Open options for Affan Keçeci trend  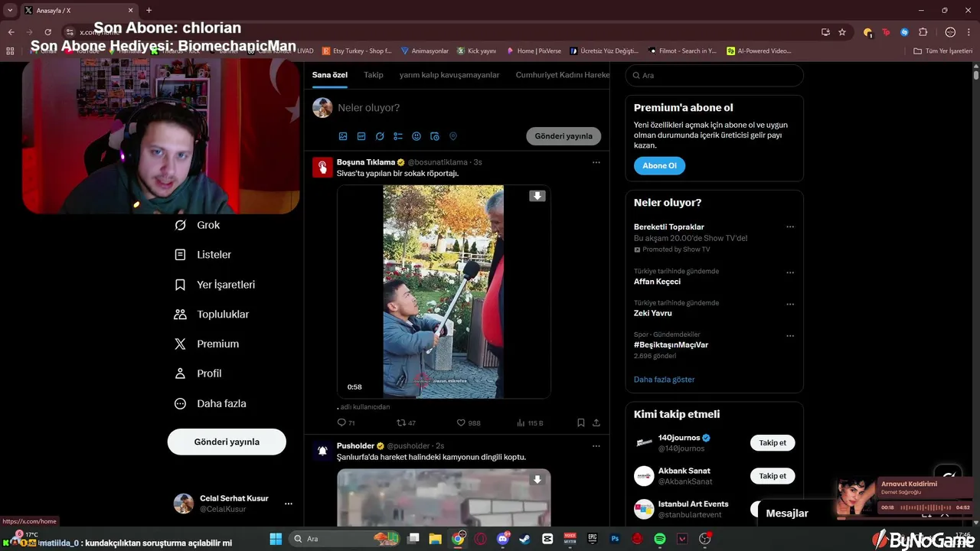pyautogui.click(x=790, y=272)
